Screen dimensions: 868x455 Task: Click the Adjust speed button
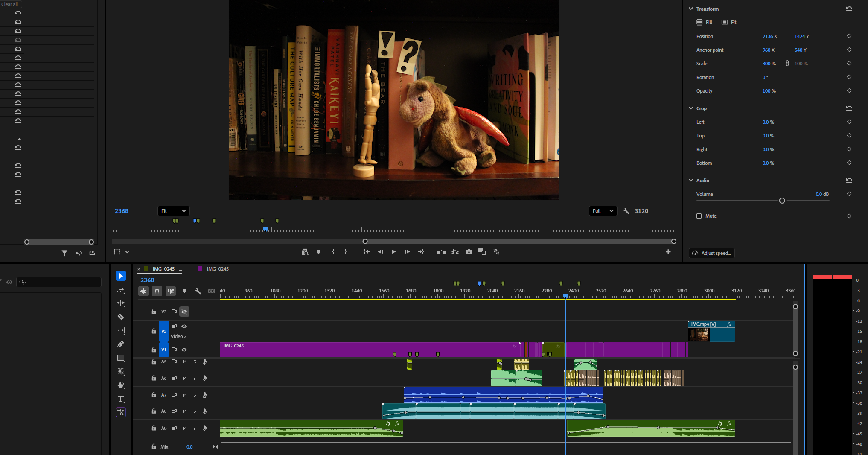[x=712, y=253]
